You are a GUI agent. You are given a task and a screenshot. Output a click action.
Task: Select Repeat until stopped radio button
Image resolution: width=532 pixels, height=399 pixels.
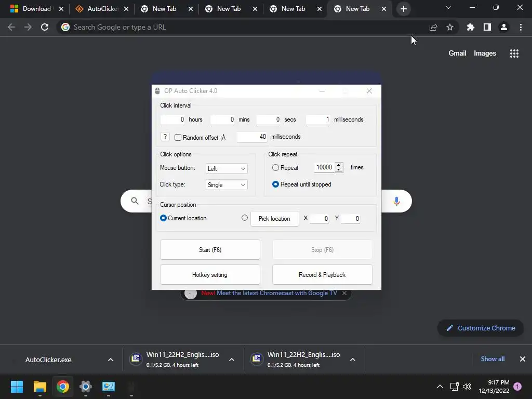click(275, 184)
